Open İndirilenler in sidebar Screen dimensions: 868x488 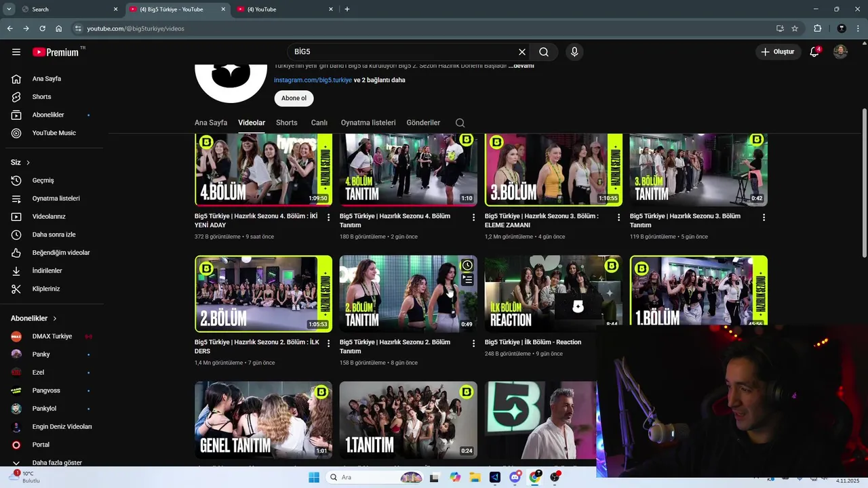click(x=52, y=270)
